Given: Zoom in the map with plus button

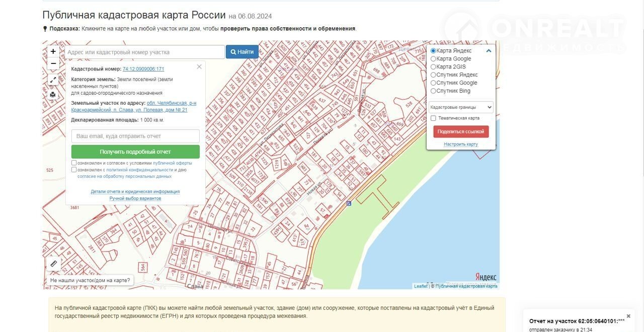Looking at the screenshot, I should click(x=53, y=51).
